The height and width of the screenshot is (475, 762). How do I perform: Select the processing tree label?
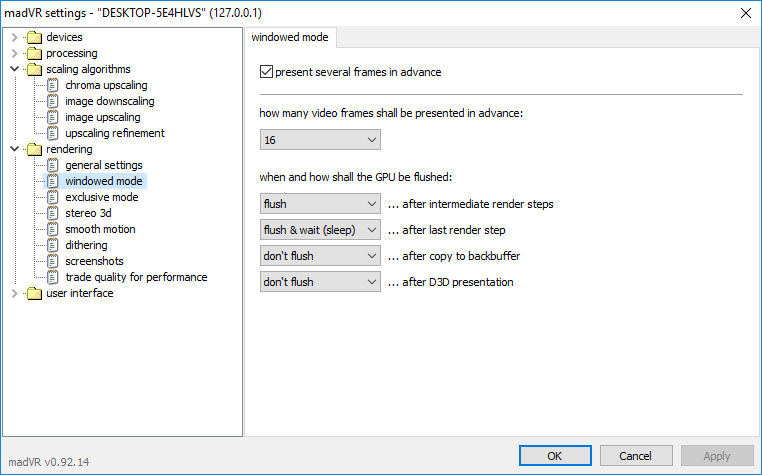[72, 53]
